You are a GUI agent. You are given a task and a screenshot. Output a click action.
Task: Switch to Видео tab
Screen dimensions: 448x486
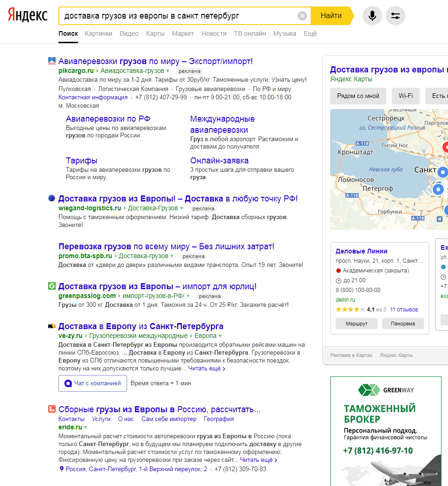tap(129, 33)
